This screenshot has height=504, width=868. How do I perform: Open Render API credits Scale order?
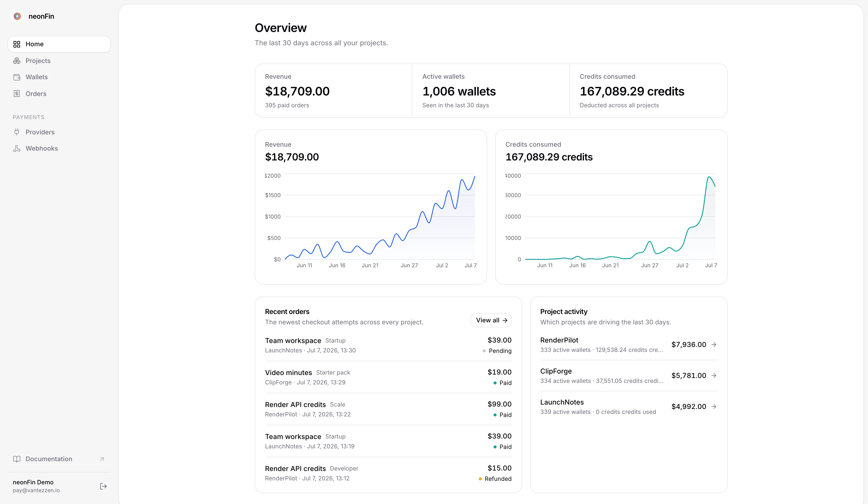pyautogui.click(x=388, y=409)
